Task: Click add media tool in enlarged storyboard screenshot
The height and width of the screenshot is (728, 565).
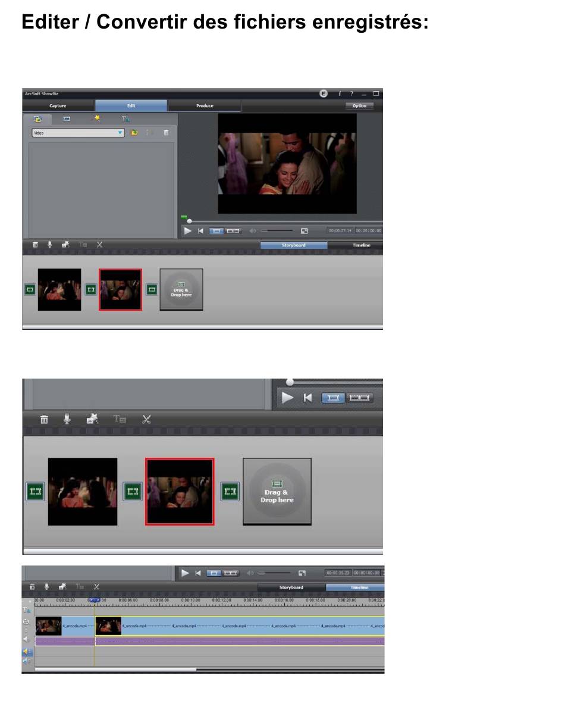Action: 92,419
